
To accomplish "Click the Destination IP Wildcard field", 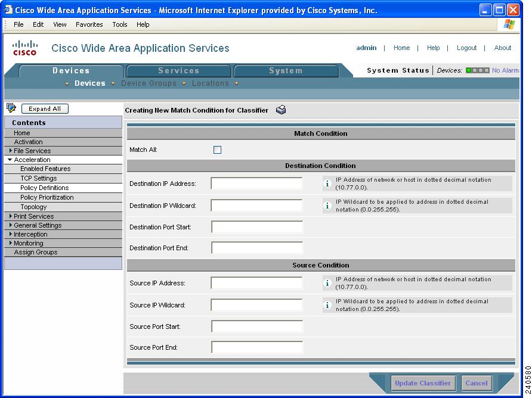I will point(256,206).
